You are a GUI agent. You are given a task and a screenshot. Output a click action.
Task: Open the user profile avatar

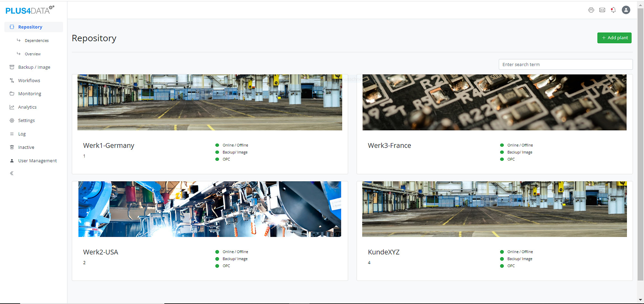626,10
